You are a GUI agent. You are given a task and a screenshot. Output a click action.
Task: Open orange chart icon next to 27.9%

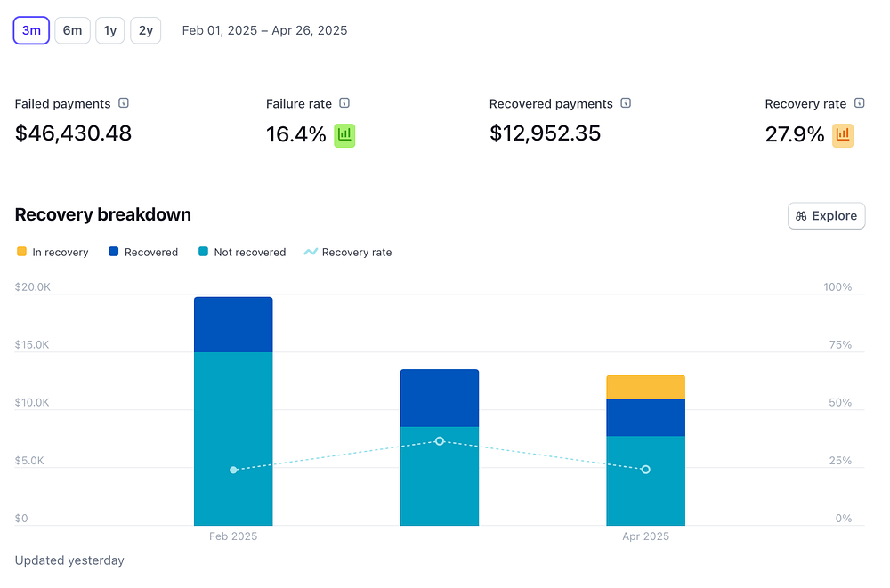point(842,135)
